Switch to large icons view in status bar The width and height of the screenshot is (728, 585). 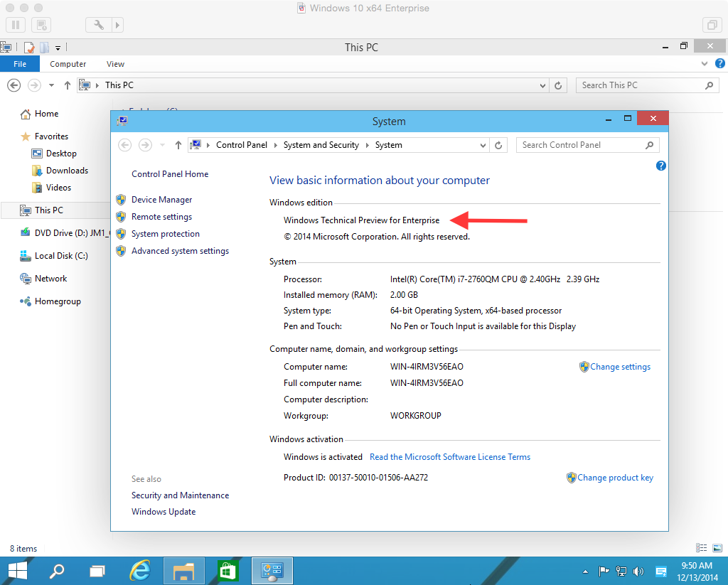coord(717,548)
